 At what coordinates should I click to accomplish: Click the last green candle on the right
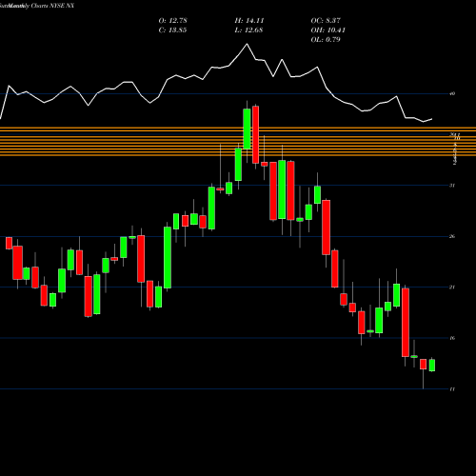pyautogui.click(x=432, y=366)
